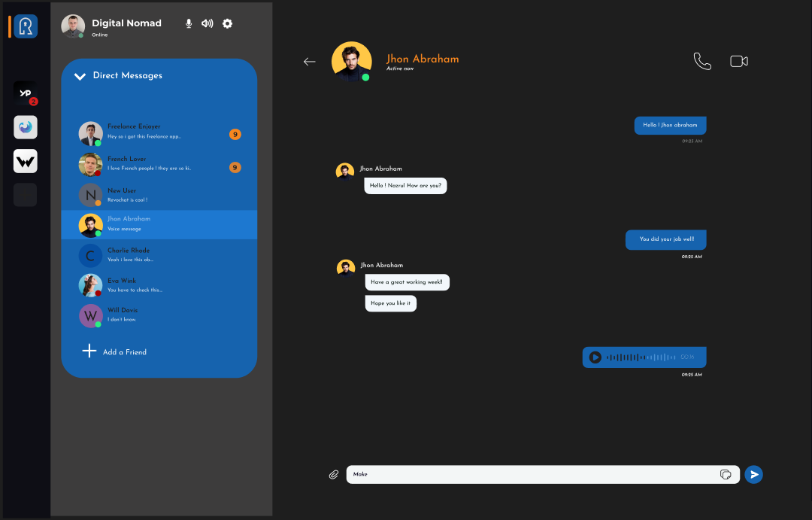This screenshot has width=812, height=520.
Task: Open the yp app icon with red badge
Action: point(25,93)
